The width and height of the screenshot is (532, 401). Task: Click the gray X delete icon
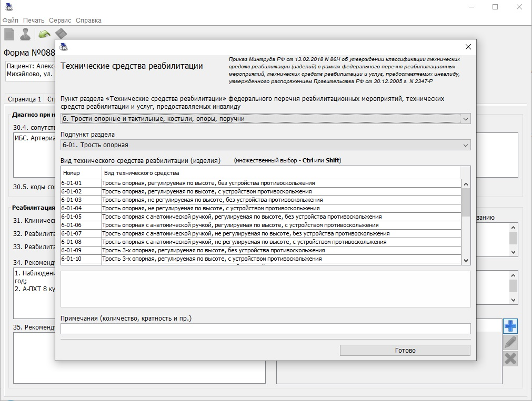[510, 358]
